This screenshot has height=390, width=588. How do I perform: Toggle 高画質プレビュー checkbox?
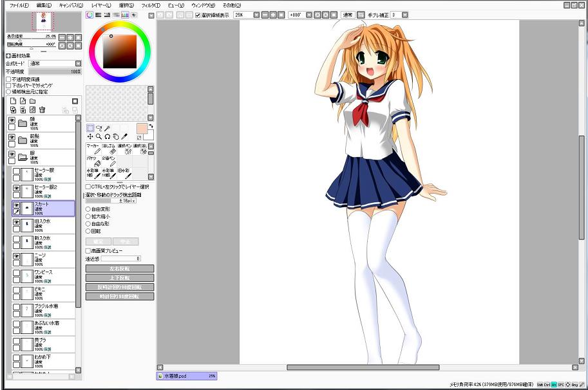[88, 251]
